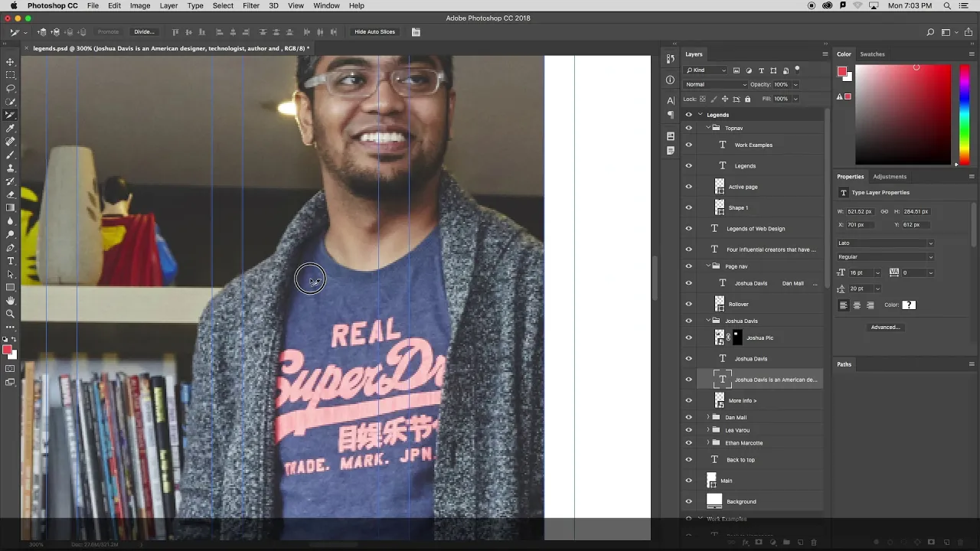Open the Window menu
The width and height of the screenshot is (980, 551).
tap(326, 5)
